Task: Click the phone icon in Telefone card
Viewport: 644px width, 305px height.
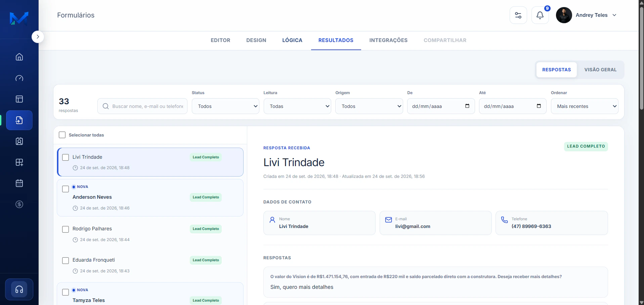Action: coord(505,220)
